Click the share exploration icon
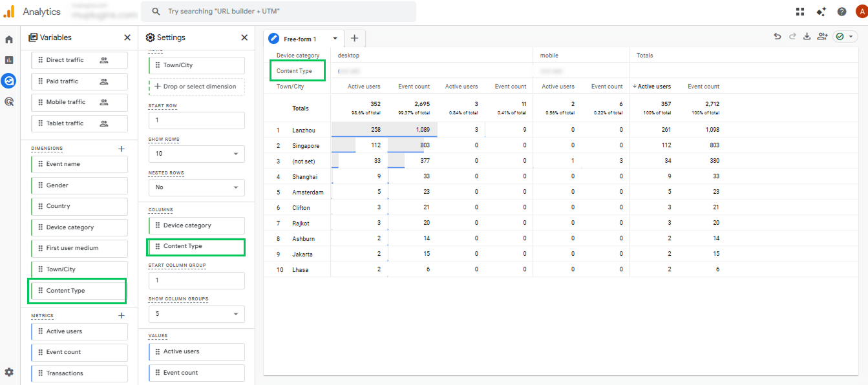The height and width of the screenshot is (385, 868). [822, 37]
